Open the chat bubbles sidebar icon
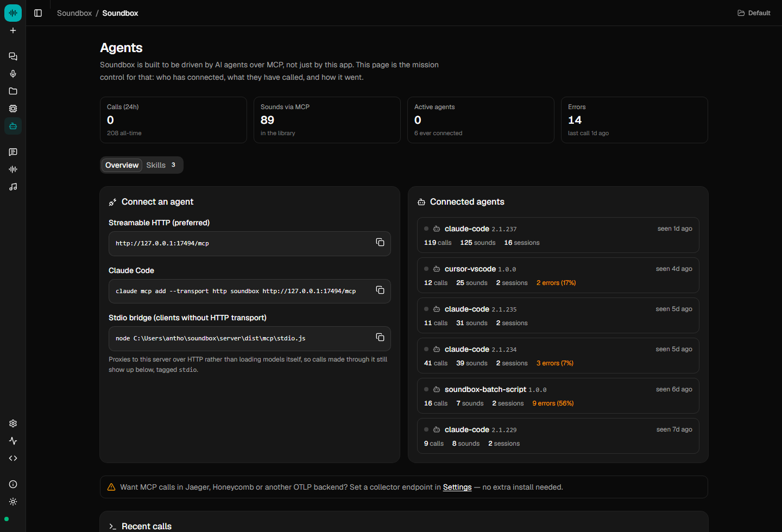Image resolution: width=782 pixels, height=532 pixels. [13, 56]
